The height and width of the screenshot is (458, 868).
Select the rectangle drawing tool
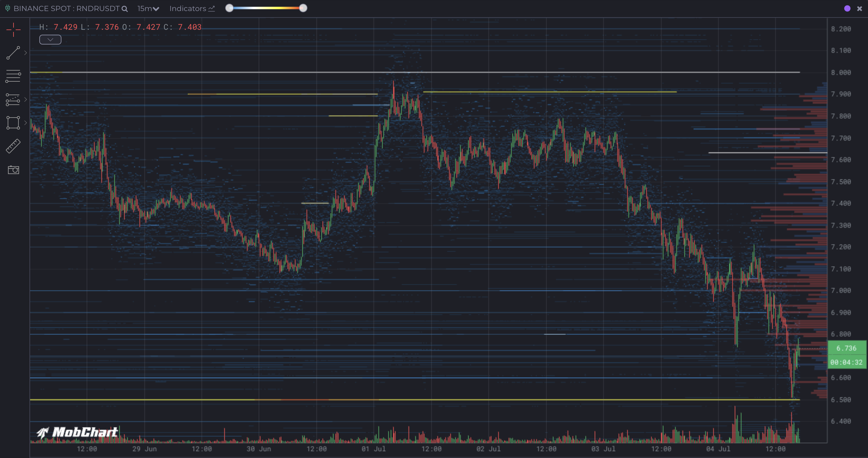(x=13, y=122)
